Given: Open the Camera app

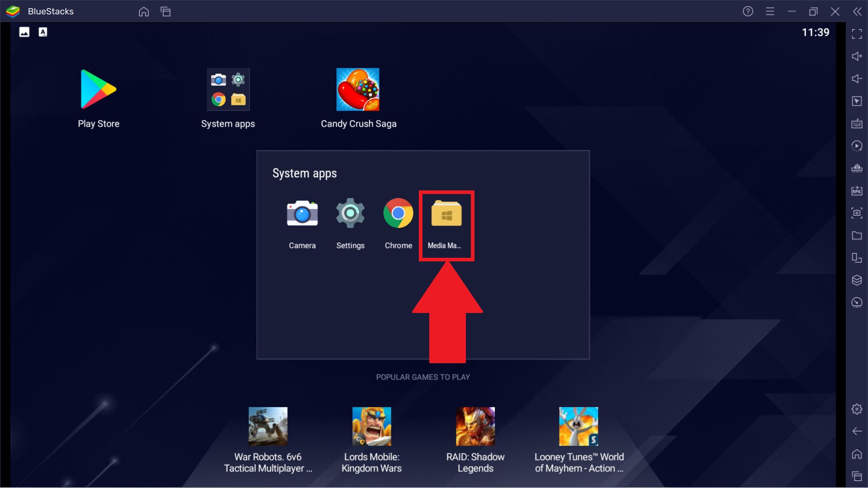Looking at the screenshot, I should click(x=302, y=213).
